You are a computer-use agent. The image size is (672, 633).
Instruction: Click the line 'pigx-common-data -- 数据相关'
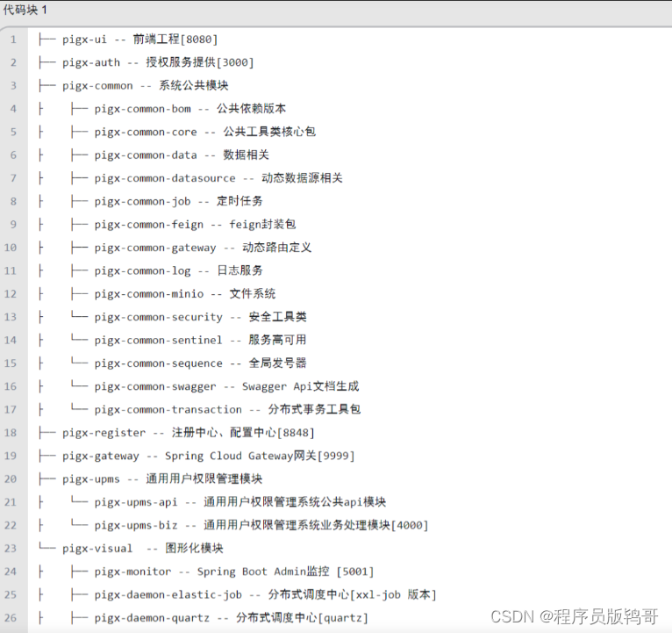182,155
